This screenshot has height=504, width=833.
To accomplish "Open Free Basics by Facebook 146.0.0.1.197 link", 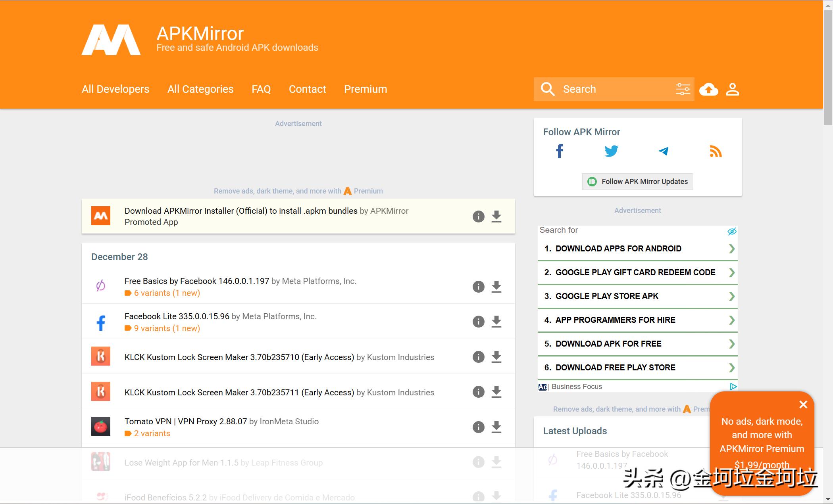I will coord(197,281).
